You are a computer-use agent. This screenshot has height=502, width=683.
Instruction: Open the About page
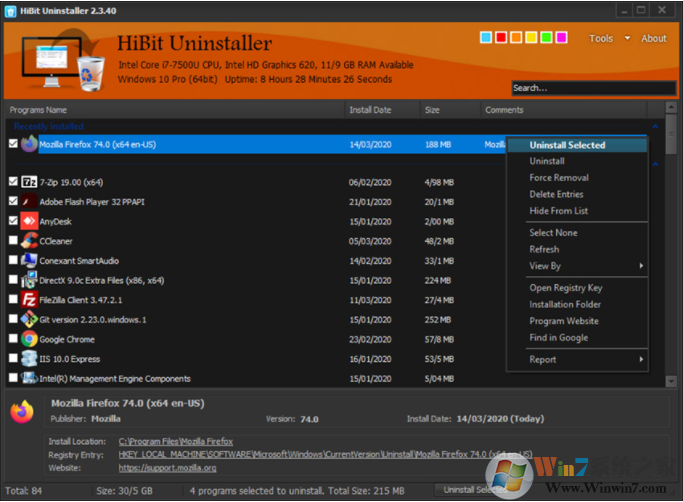(653, 38)
